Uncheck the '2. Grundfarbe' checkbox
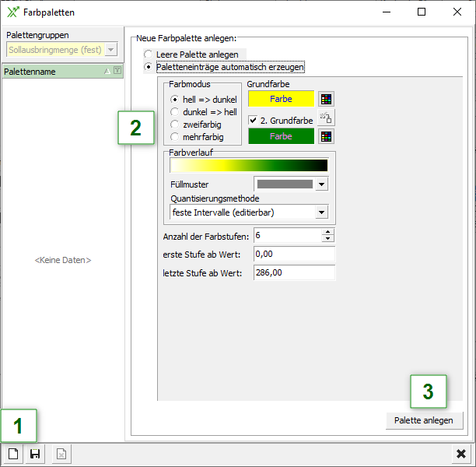 [x=253, y=121]
